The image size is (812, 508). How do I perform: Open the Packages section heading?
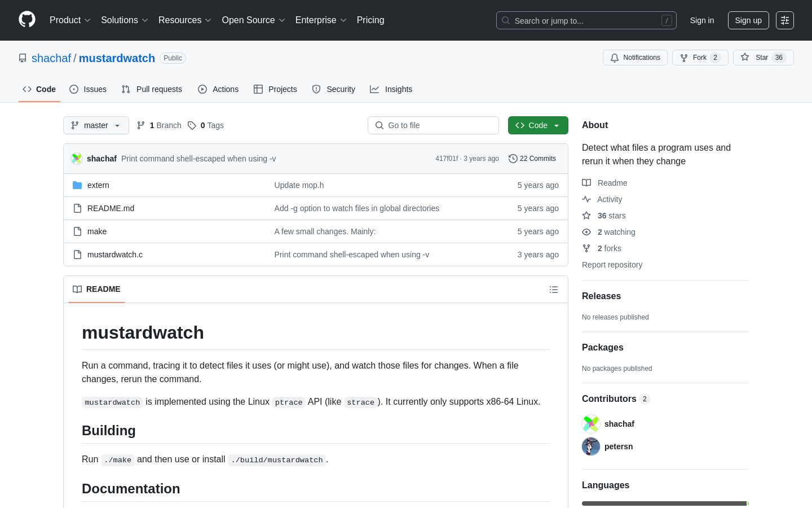coord(602,348)
